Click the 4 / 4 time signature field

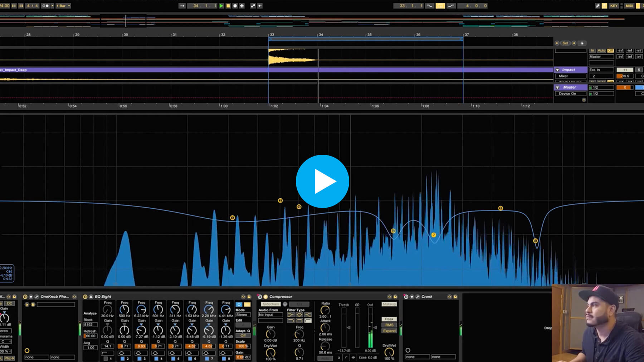(x=33, y=6)
